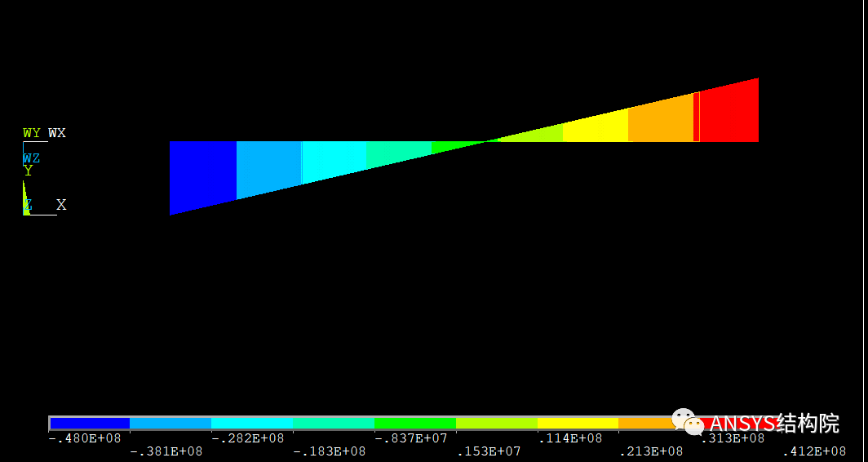Select the light blue legend swatch
Viewport: 868px width, 462px height.
click(x=170, y=423)
